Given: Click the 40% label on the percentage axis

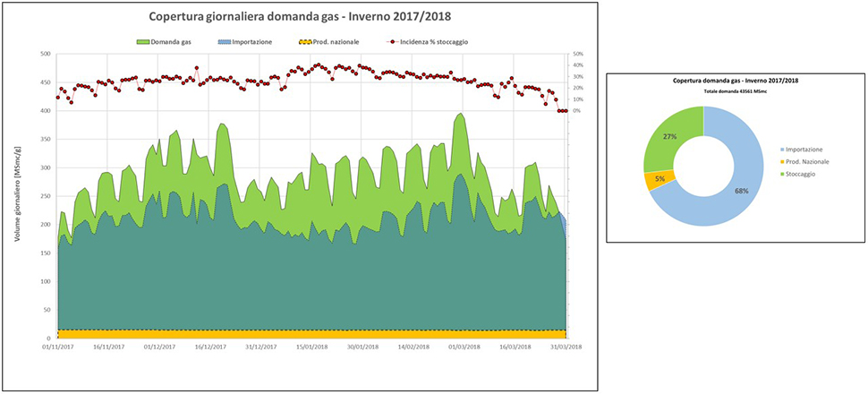Looking at the screenshot, I should 577,65.
